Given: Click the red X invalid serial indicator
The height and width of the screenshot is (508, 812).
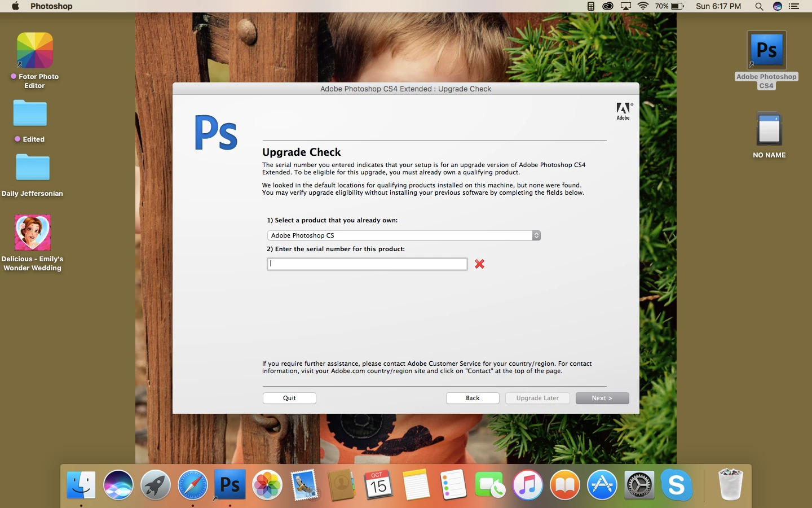Looking at the screenshot, I should point(479,264).
